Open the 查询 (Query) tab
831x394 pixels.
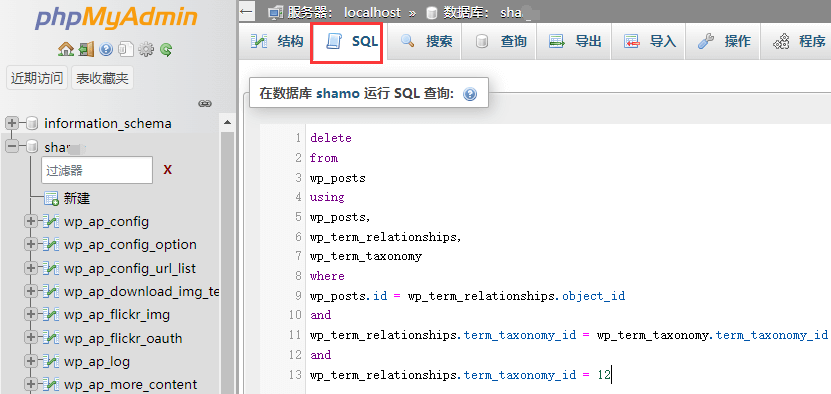click(x=499, y=41)
